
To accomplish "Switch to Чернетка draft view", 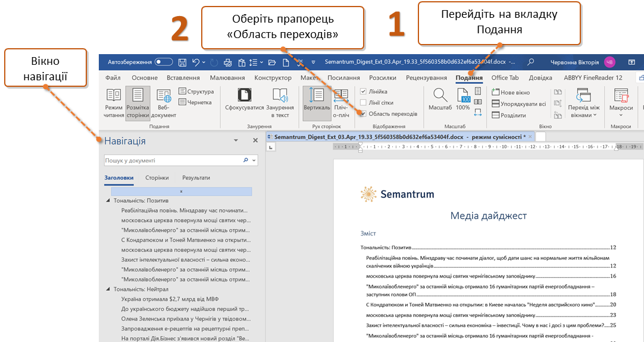I will tap(195, 102).
